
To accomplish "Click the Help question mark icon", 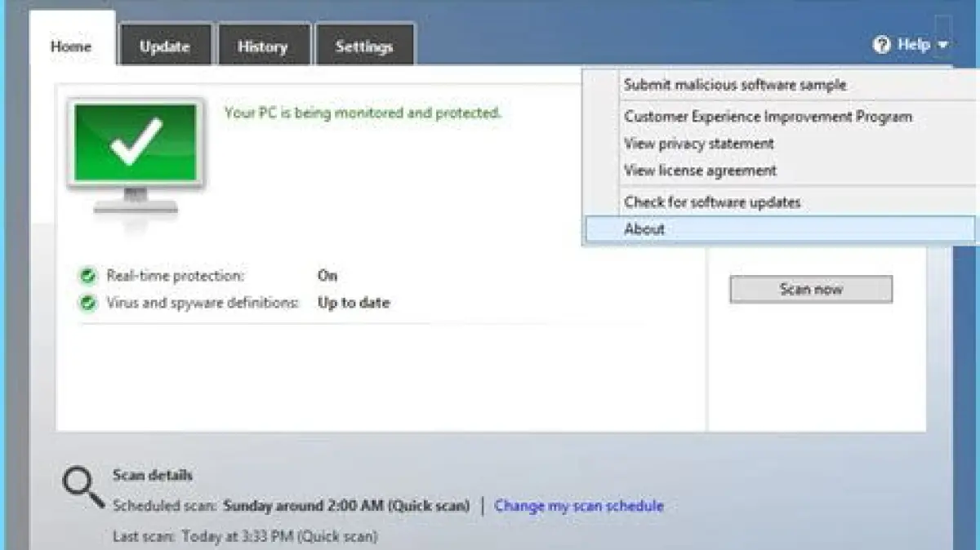I will pyautogui.click(x=881, y=45).
